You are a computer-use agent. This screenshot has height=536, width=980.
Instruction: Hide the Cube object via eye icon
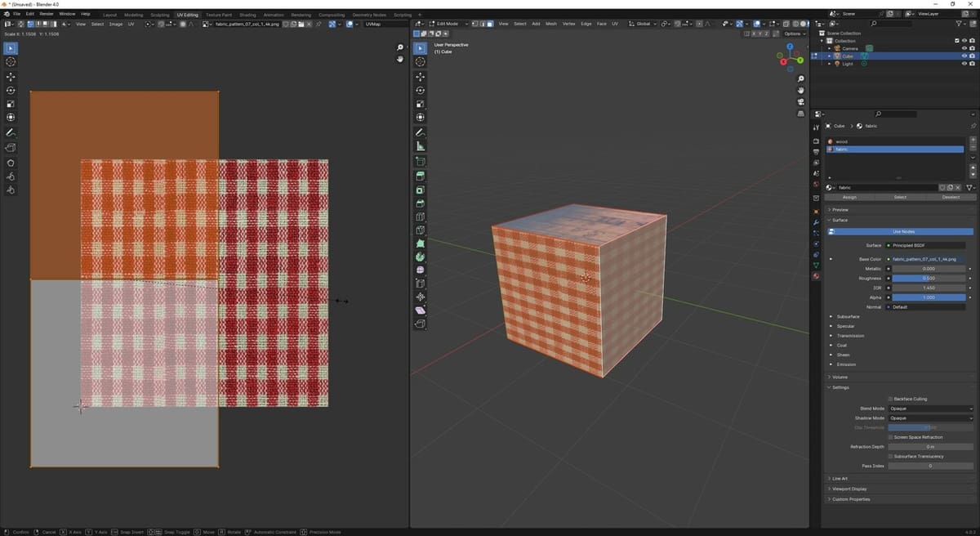coord(964,56)
